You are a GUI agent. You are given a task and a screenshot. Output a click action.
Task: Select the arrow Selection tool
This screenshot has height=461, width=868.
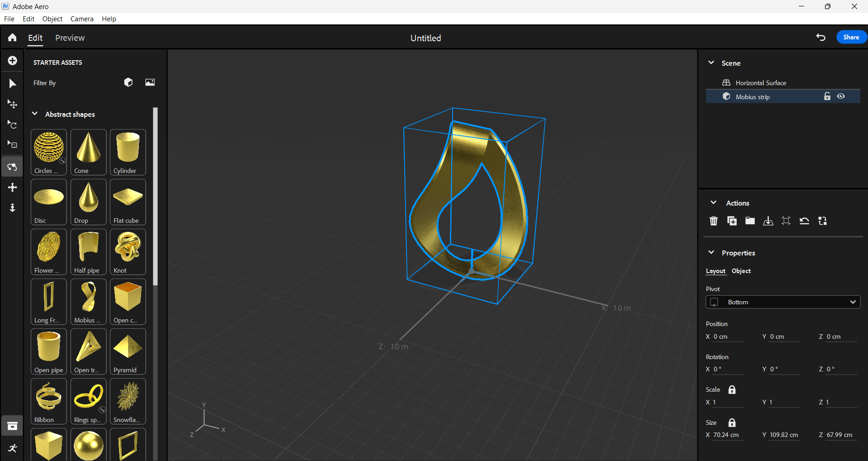[x=12, y=83]
